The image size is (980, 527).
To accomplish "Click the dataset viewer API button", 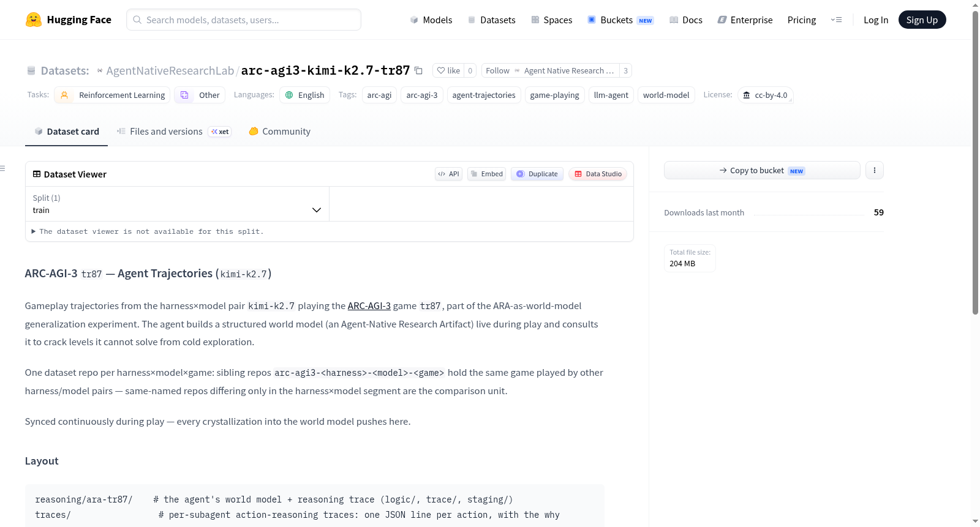I will [x=448, y=174].
